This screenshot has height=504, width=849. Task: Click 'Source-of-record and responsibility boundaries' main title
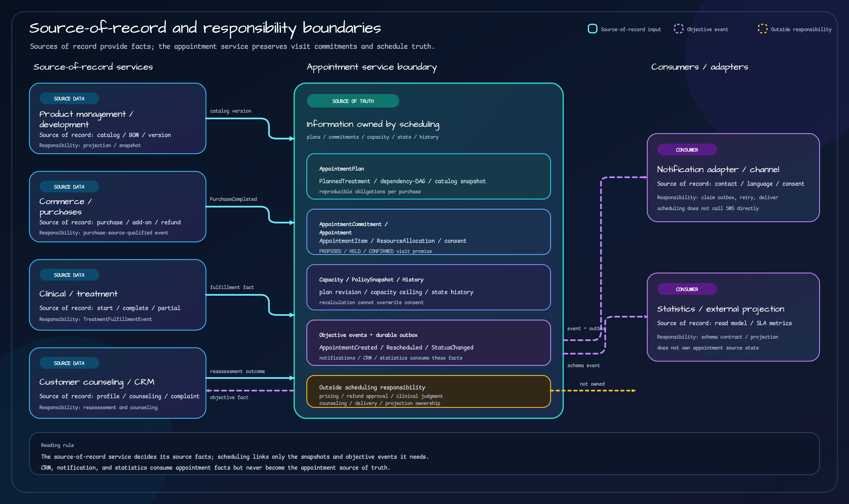[205, 28]
